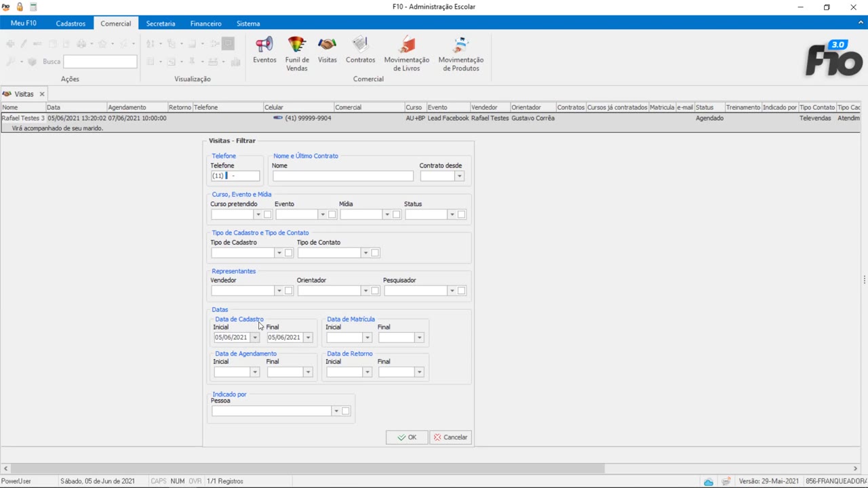
Task: Tick the Curso pretendido checkbox
Action: click(x=268, y=215)
